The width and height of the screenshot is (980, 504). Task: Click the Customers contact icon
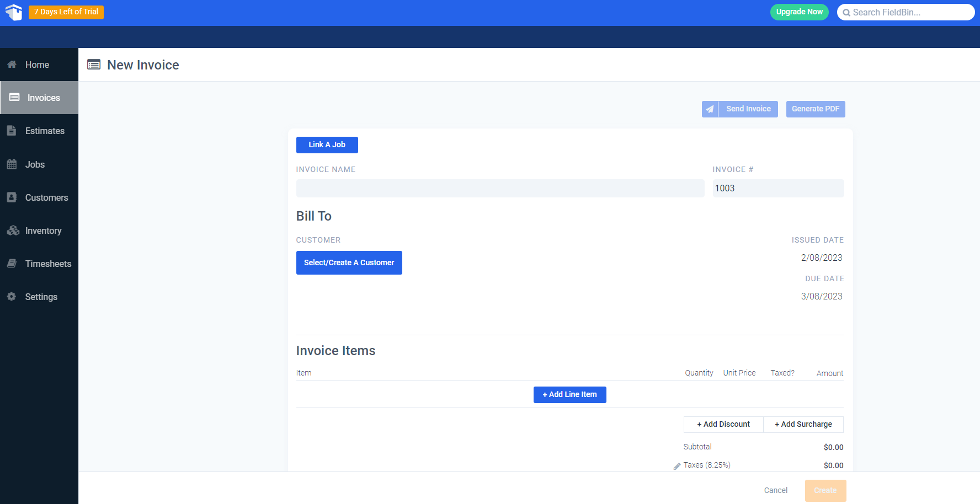[x=12, y=197]
